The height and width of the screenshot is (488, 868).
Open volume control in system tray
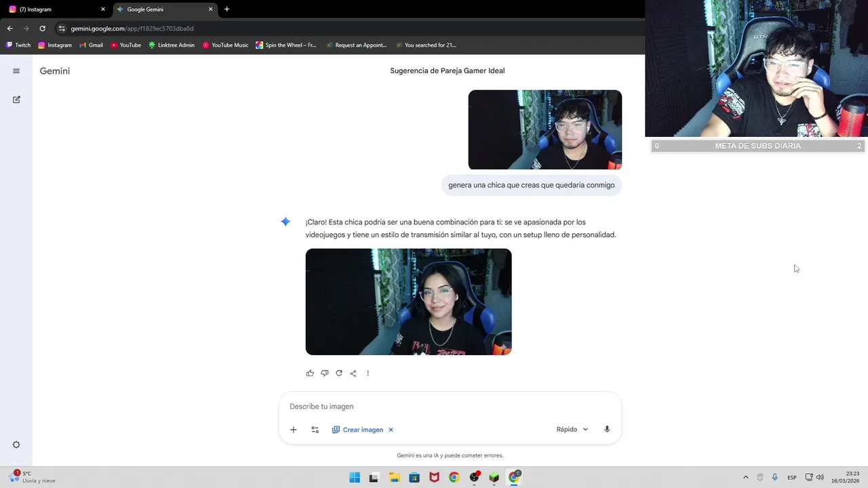pos(820,477)
